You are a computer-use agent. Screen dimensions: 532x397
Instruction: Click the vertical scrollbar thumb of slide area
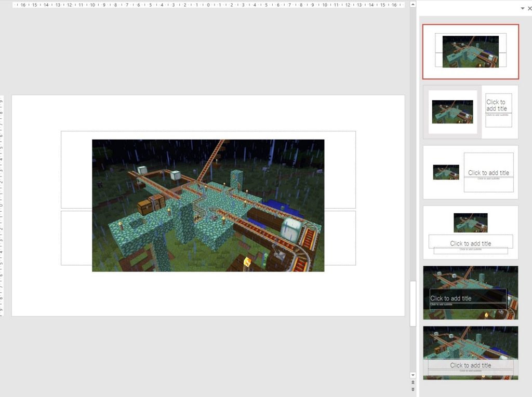pos(413,304)
